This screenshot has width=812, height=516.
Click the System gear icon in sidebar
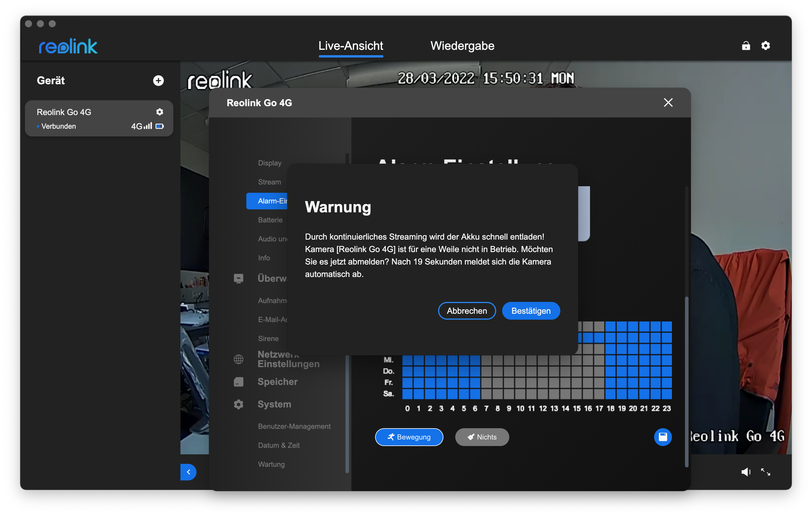click(238, 404)
